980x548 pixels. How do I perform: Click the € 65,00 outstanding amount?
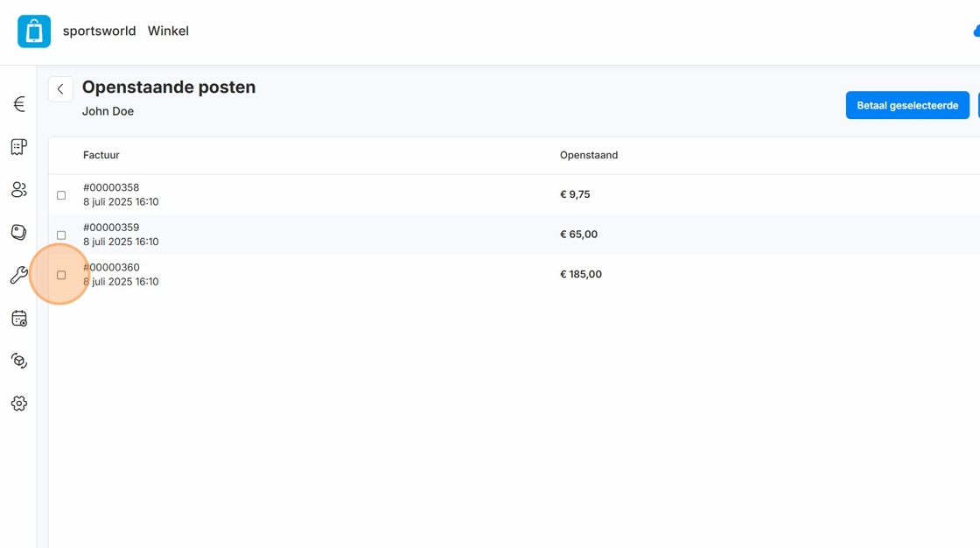(x=578, y=235)
